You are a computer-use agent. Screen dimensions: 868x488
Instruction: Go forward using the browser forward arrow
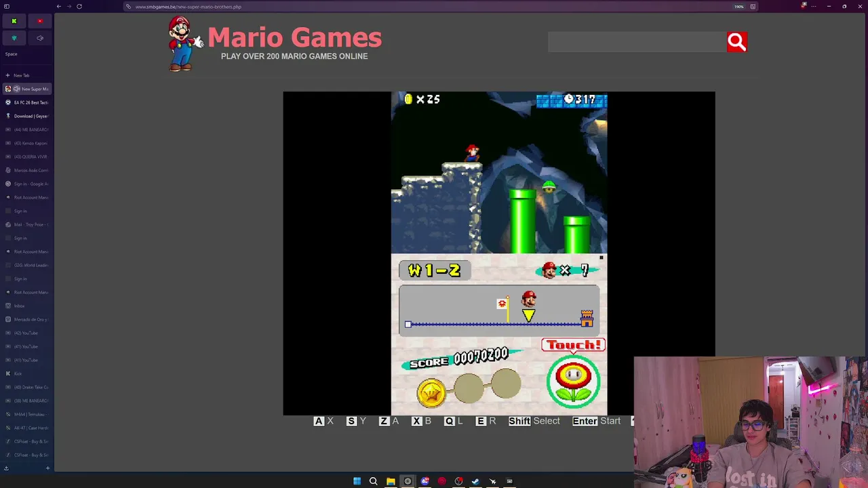pyautogui.click(x=69, y=7)
